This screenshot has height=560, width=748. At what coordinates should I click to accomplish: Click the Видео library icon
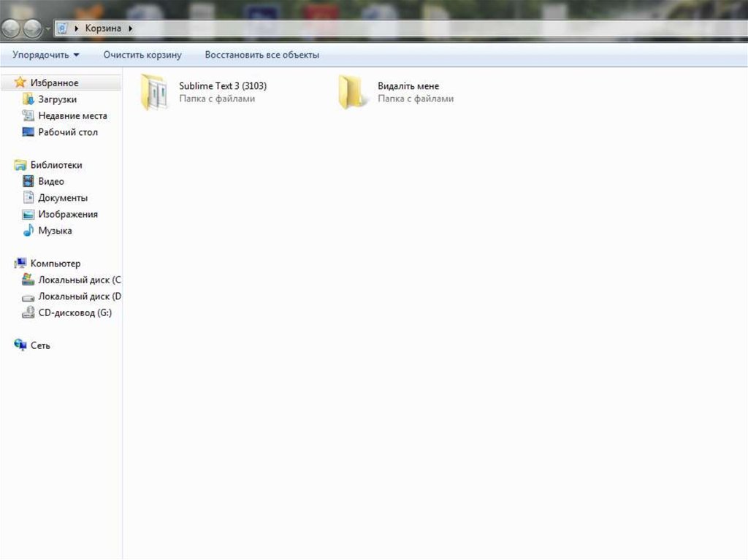pyautogui.click(x=28, y=182)
